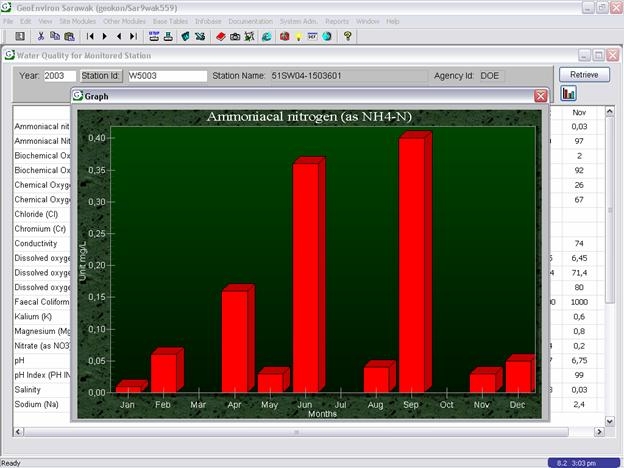Click the Cut scissors icon in toolbar
This screenshot has width=624, height=468.
[x=40, y=36]
